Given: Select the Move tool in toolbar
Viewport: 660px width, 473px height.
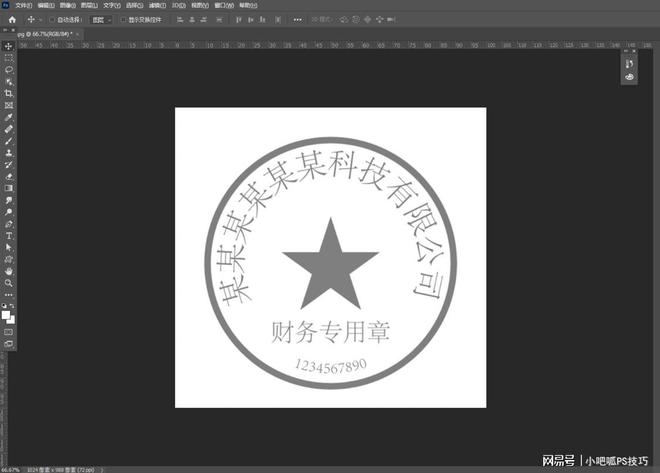Looking at the screenshot, I should 9,47.
